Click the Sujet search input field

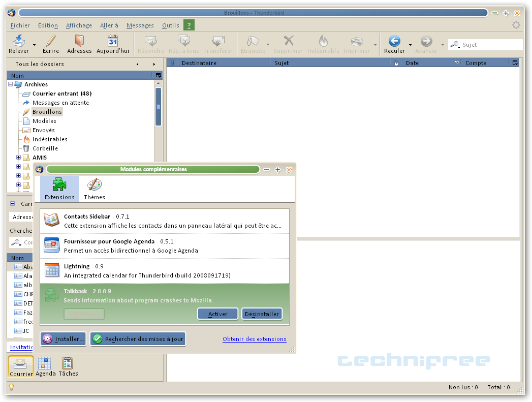pyautogui.click(x=490, y=45)
